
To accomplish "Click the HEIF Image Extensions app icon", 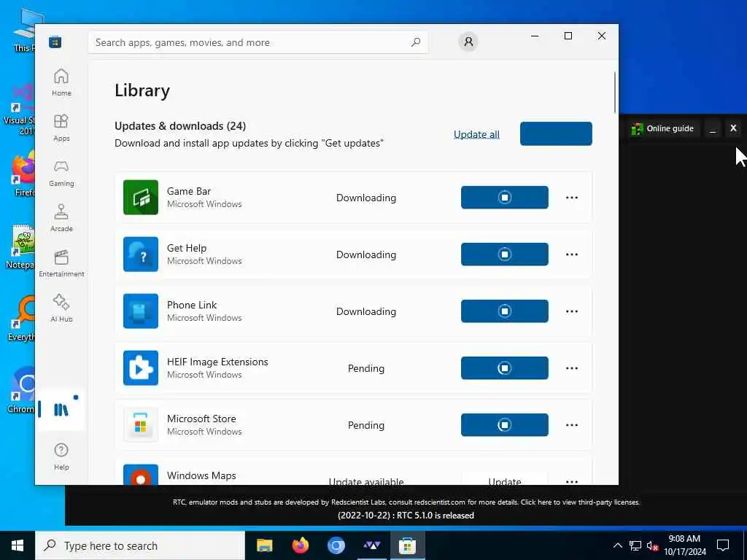I will [x=141, y=368].
